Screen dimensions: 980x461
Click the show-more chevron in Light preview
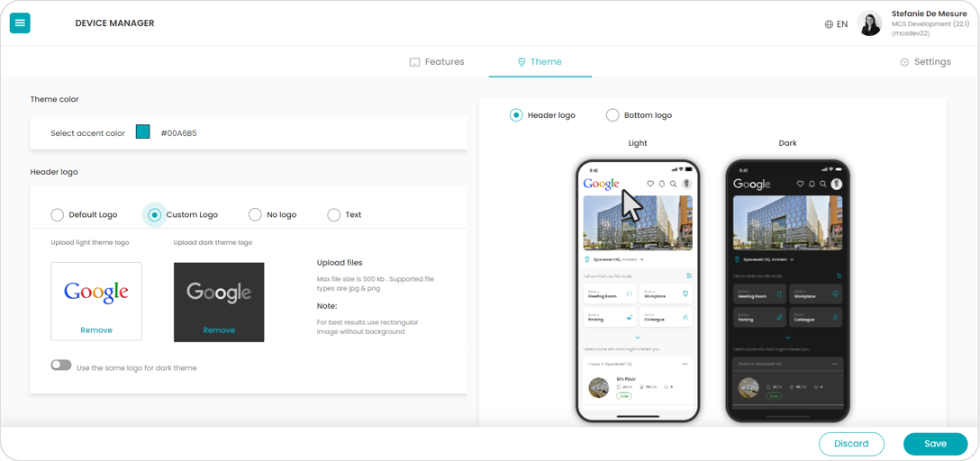(638, 338)
